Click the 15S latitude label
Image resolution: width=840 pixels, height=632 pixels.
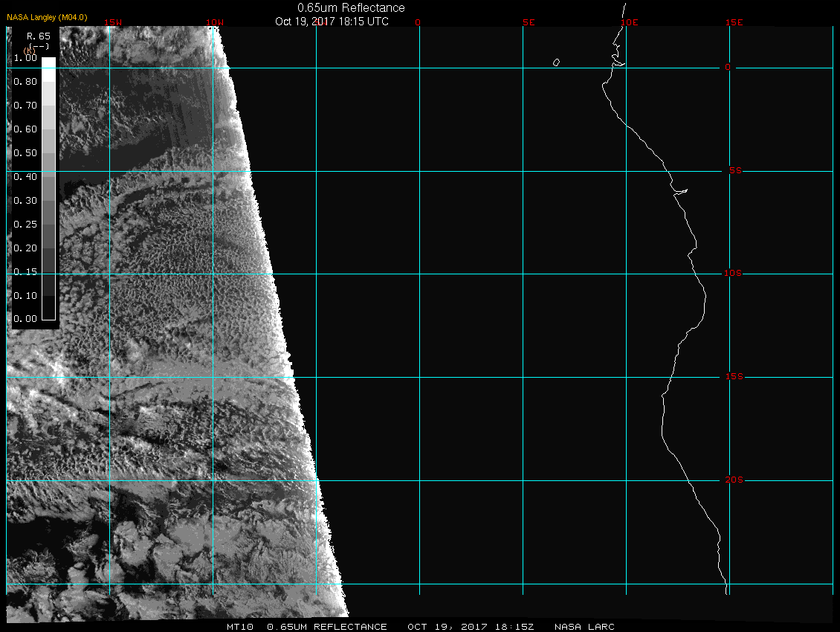(733, 377)
